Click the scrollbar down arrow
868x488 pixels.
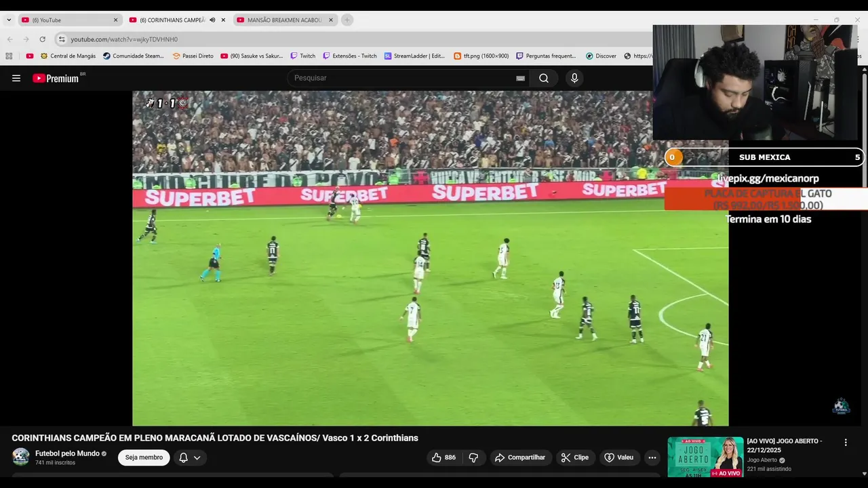[864, 473]
